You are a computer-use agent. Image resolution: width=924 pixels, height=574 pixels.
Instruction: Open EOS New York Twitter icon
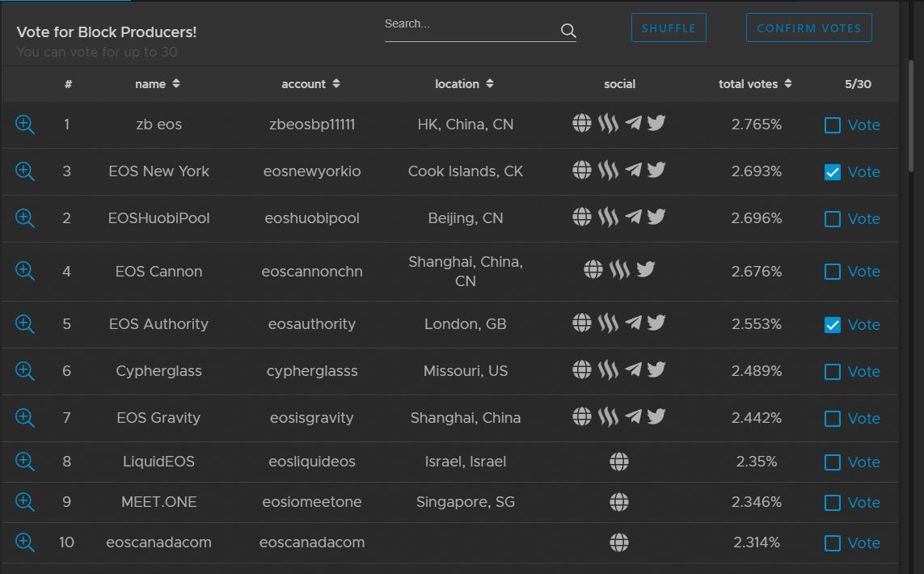pos(656,171)
